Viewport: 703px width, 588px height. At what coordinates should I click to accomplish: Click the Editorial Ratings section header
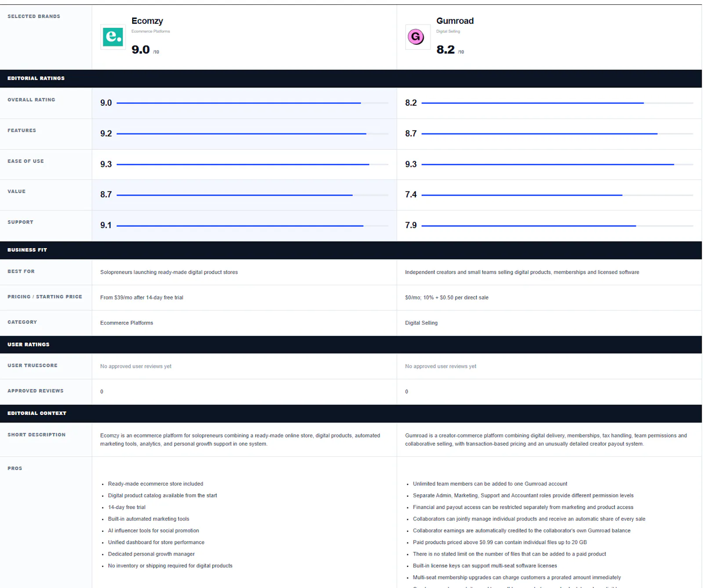pos(351,78)
